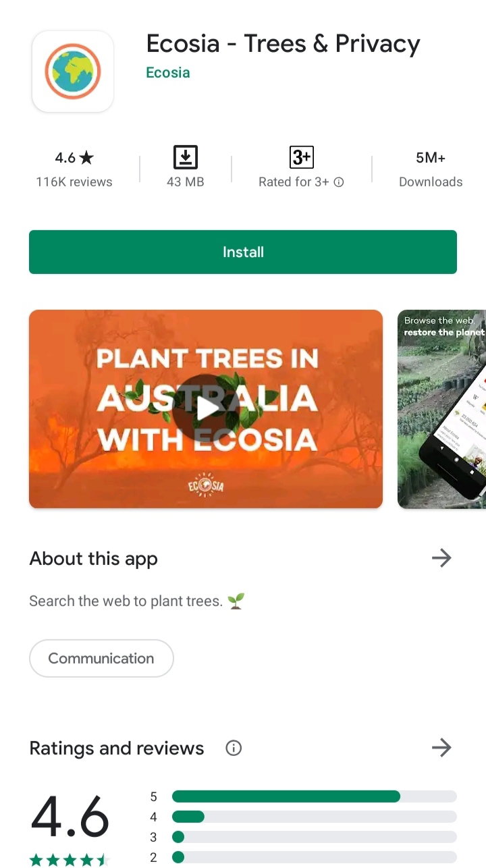
Task: Open all Ratings and reviews via the arrow
Action: click(x=441, y=748)
